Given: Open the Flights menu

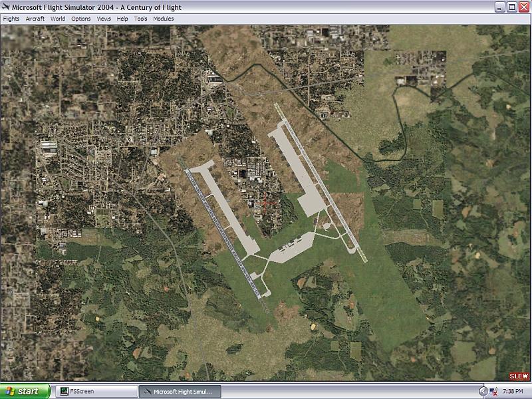Looking at the screenshot, I should (x=11, y=19).
